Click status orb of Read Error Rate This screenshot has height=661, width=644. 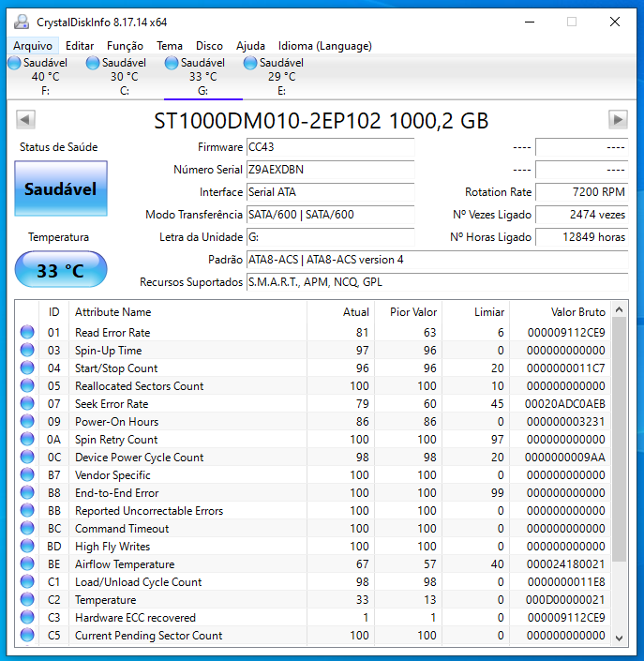coord(27,332)
